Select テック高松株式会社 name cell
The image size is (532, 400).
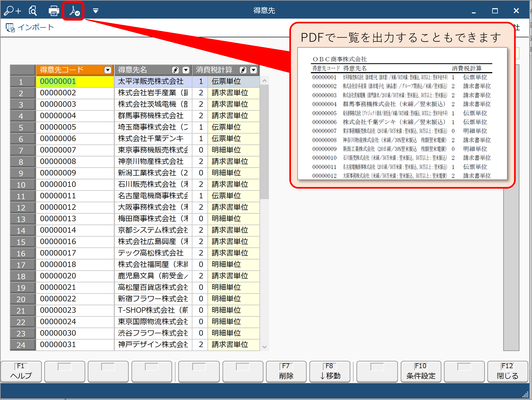pos(153,253)
